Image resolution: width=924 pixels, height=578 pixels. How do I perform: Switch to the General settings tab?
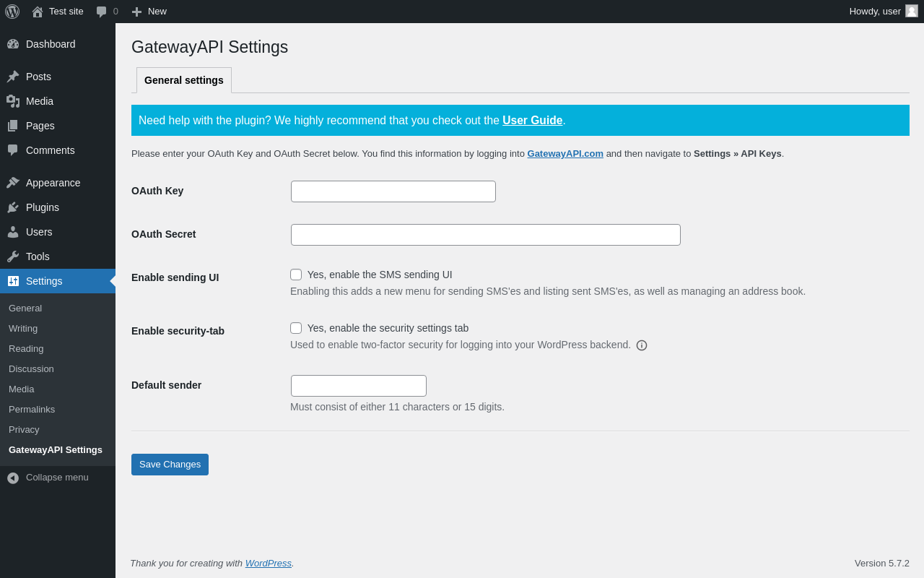click(184, 80)
